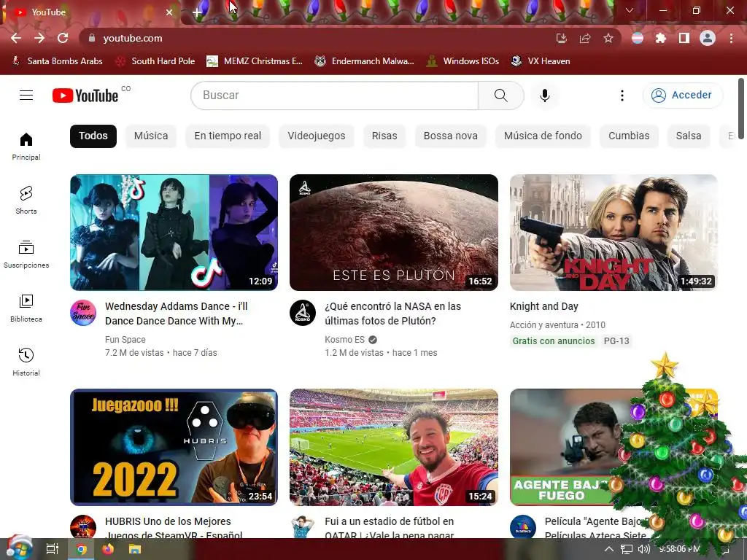Open the Fun Space channel avatar

(x=83, y=313)
